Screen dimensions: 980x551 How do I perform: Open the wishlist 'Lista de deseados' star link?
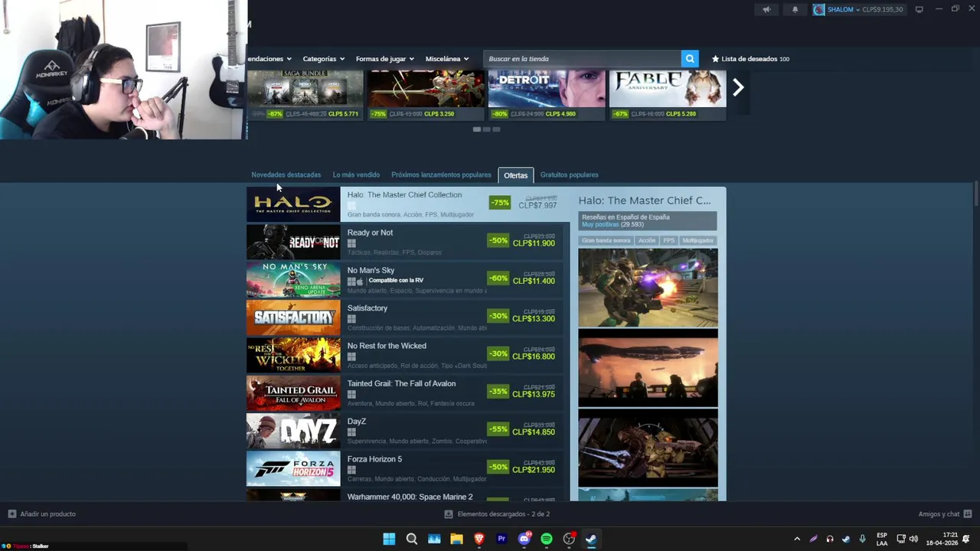750,58
